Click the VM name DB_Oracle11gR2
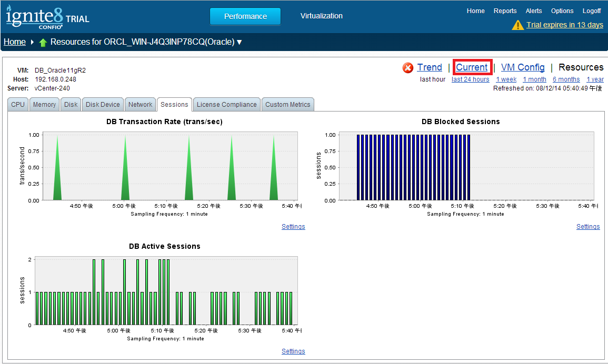Screen dimensions: 608x364 tap(60, 70)
